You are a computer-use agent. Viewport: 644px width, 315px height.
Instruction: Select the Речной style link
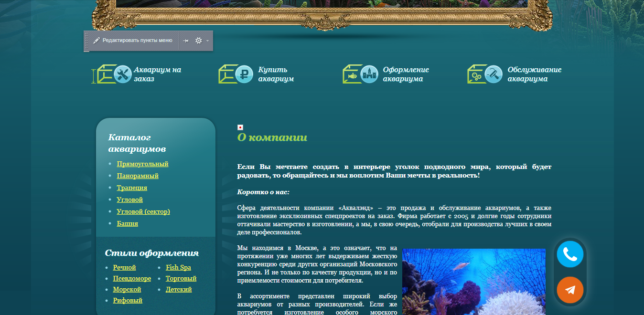pos(125,267)
